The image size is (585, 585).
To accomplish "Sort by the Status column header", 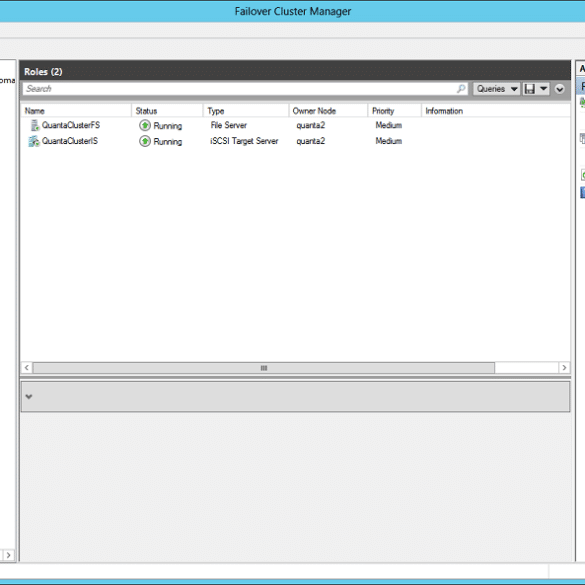I will [x=167, y=111].
